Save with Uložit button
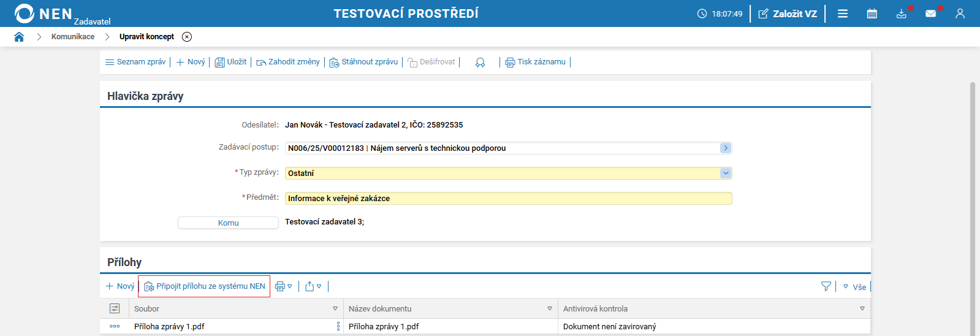The width and height of the screenshot is (980, 336). tap(230, 62)
